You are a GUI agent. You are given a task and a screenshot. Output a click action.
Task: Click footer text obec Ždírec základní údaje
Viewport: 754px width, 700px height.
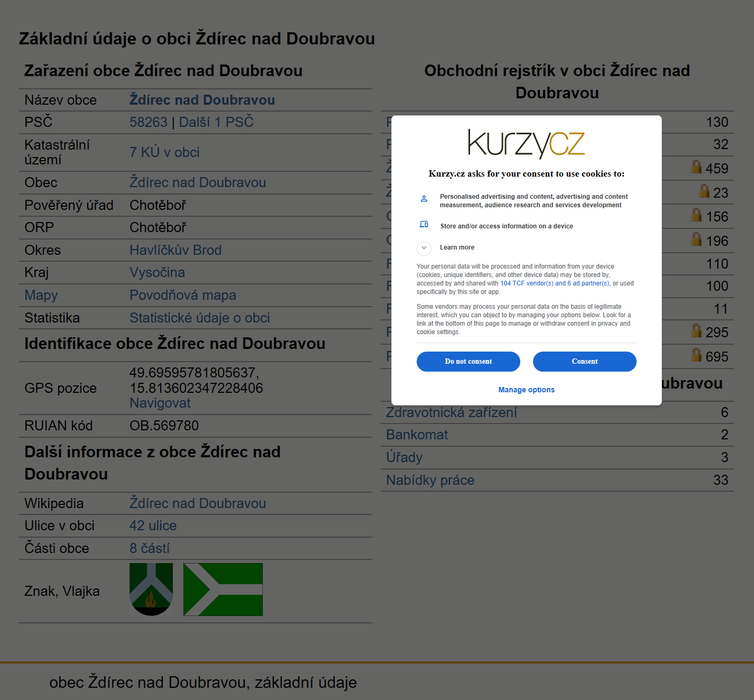203,683
